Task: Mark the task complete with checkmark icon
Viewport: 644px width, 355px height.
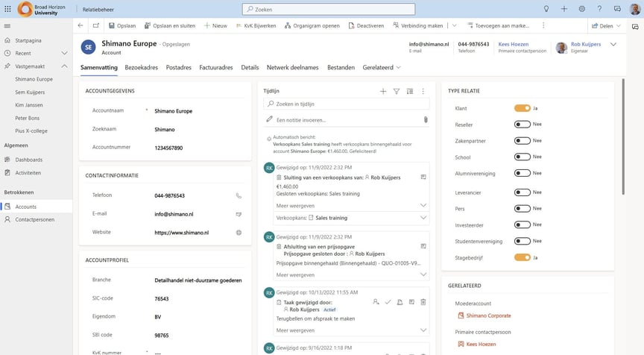Action: click(x=388, y=302)
